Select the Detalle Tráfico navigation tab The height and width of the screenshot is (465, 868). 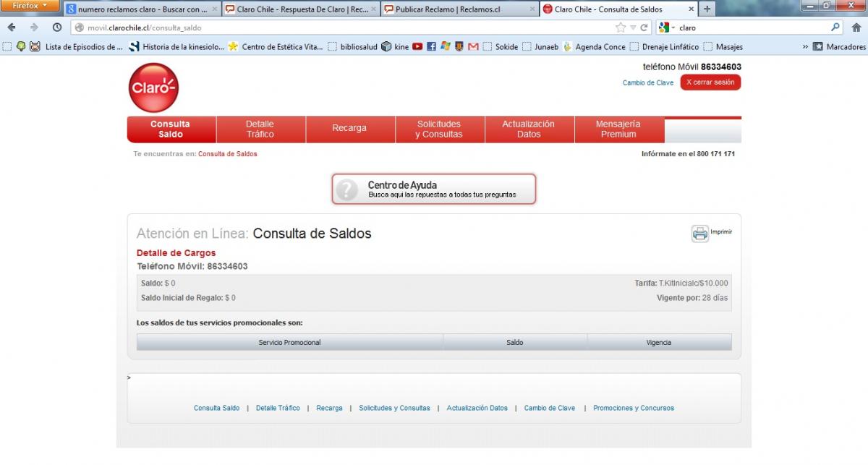(x=260, y=129)
